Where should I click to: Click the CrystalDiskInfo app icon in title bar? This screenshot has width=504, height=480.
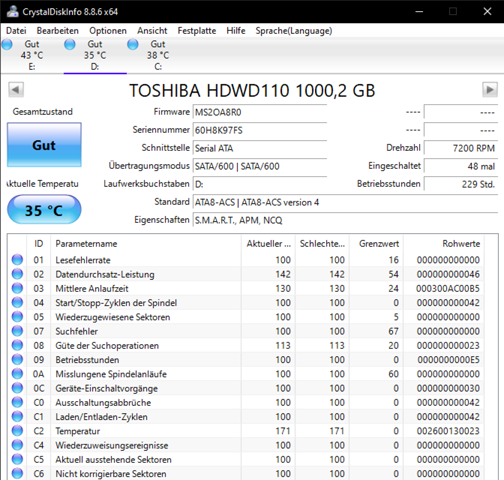[x=13, y=11]
